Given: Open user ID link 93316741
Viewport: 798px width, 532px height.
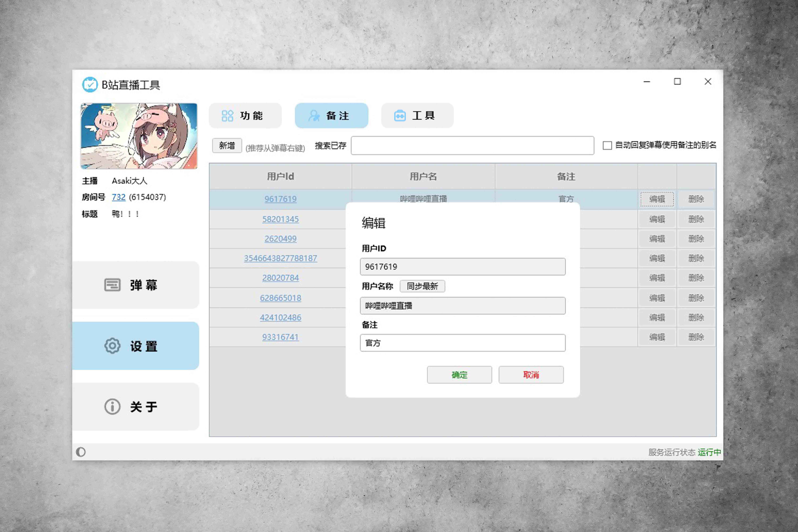Looking at the screenshot, I should 281,337.
